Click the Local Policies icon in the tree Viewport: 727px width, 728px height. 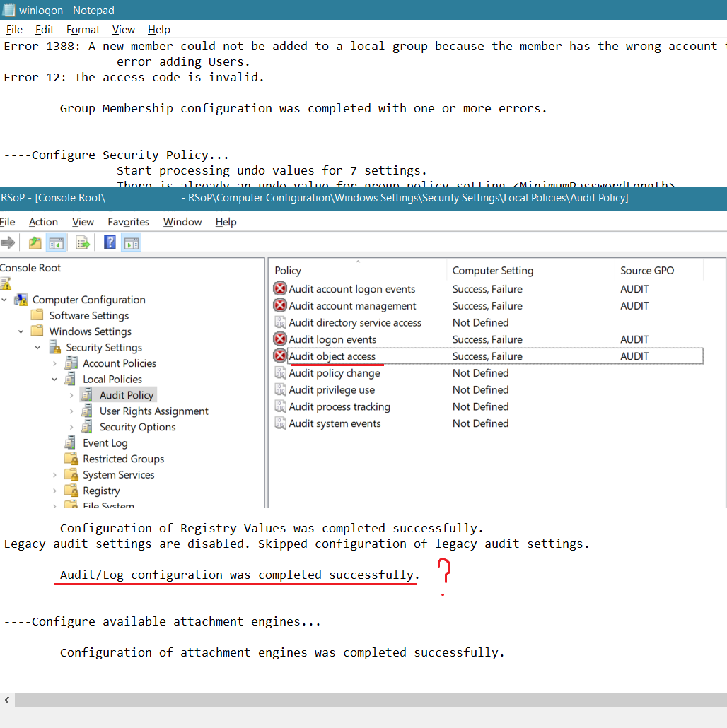coord(70,379)
